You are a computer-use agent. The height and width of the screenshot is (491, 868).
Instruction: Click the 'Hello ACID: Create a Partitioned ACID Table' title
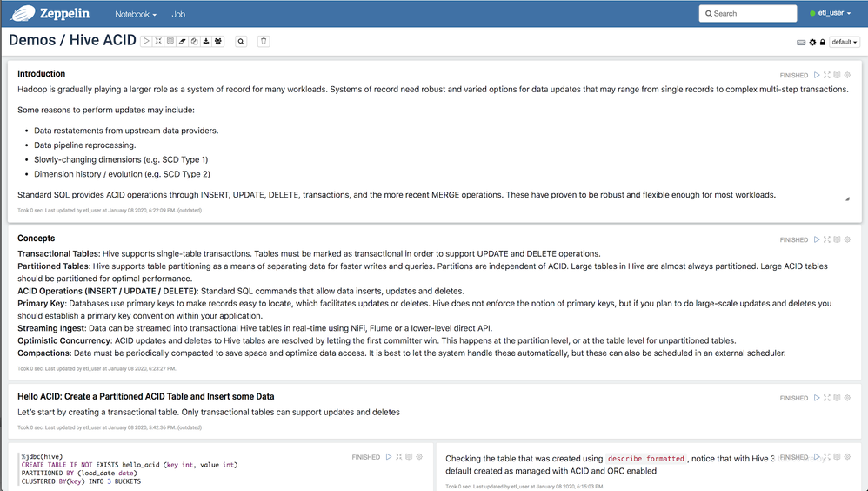(x=145, y=396)
